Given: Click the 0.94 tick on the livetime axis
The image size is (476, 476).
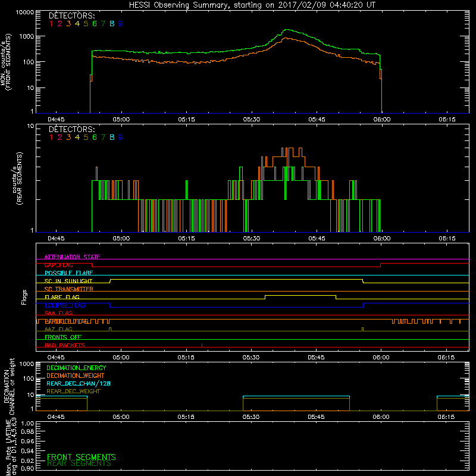Looking at the screenshot, I should [x=27, y=451].
